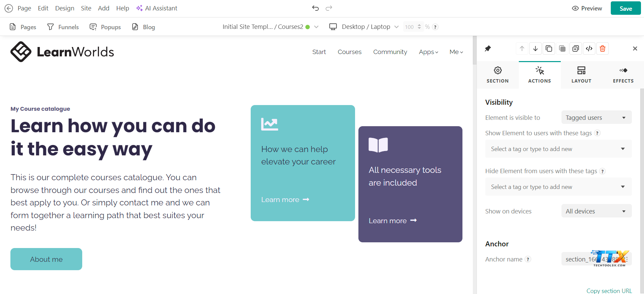Show help for 'Show Element to users' tags
The height and width of the screenshot is (294, 644).
(597, 133)
